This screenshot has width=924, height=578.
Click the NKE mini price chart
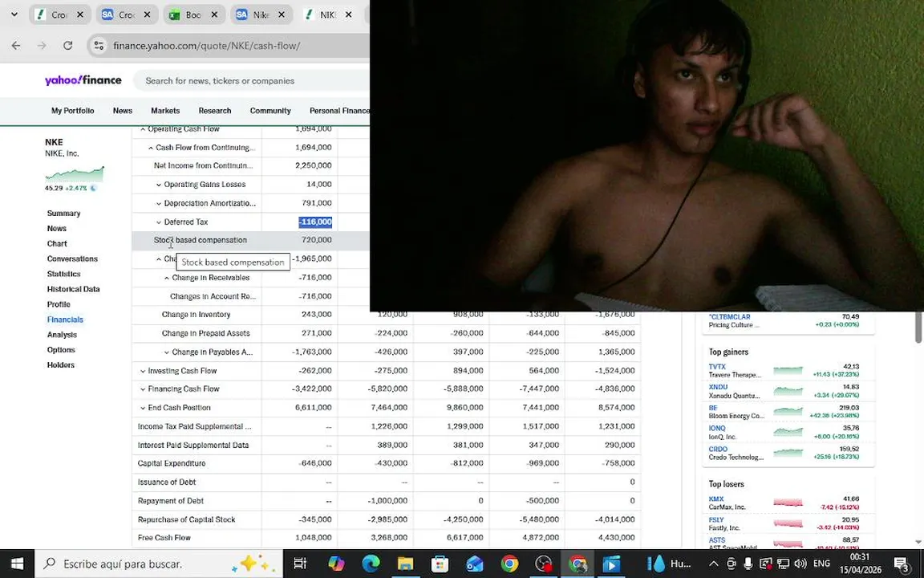[75, 174]
